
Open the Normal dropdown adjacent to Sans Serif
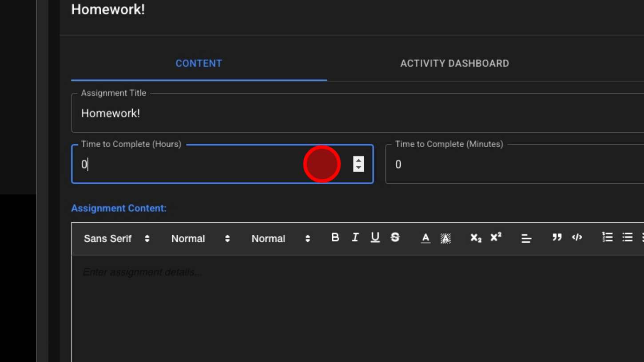click(200, 239)
